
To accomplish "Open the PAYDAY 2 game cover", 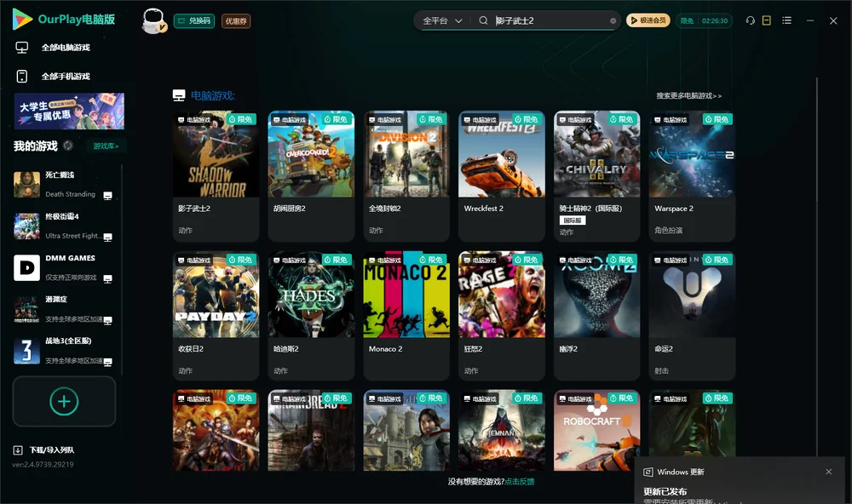I will pyautogui.click(x=216, y=295).
